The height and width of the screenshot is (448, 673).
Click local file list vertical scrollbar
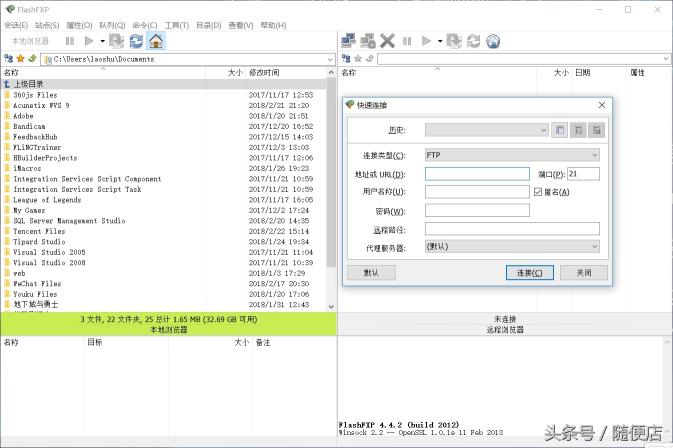pyautogui.click(x=331, y=172)
